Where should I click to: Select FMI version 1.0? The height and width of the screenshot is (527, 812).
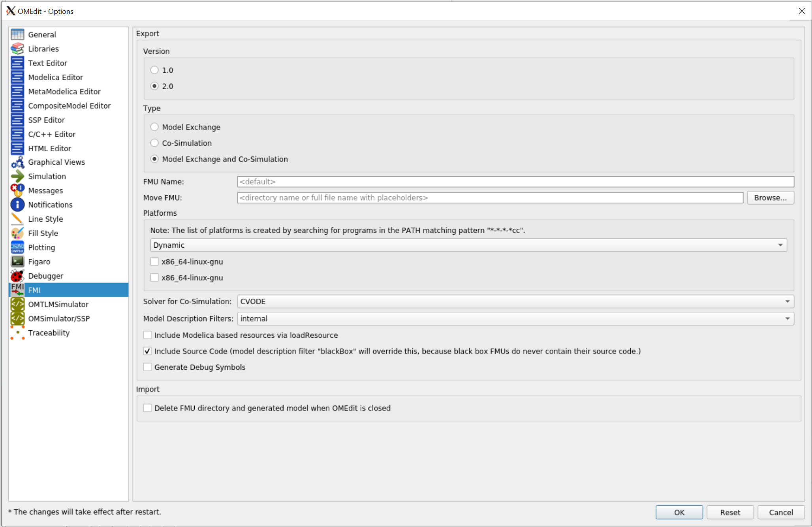point(154,70)
